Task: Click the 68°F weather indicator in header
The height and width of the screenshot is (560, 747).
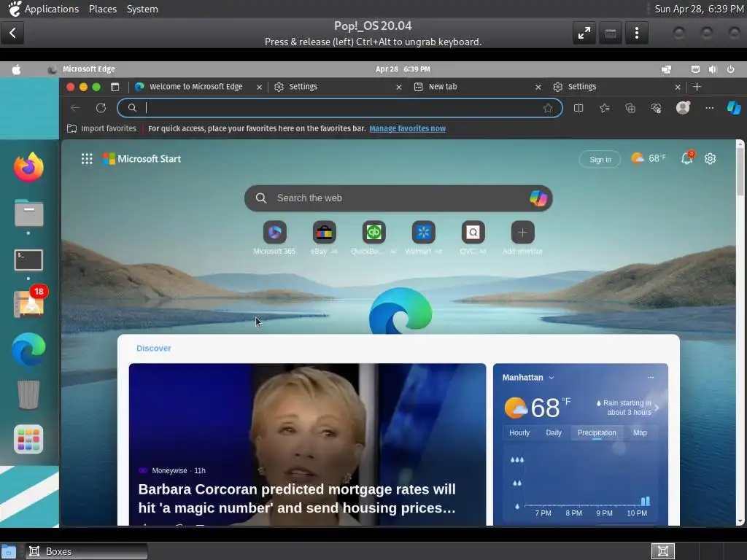Action: click(x=649, y=158)
